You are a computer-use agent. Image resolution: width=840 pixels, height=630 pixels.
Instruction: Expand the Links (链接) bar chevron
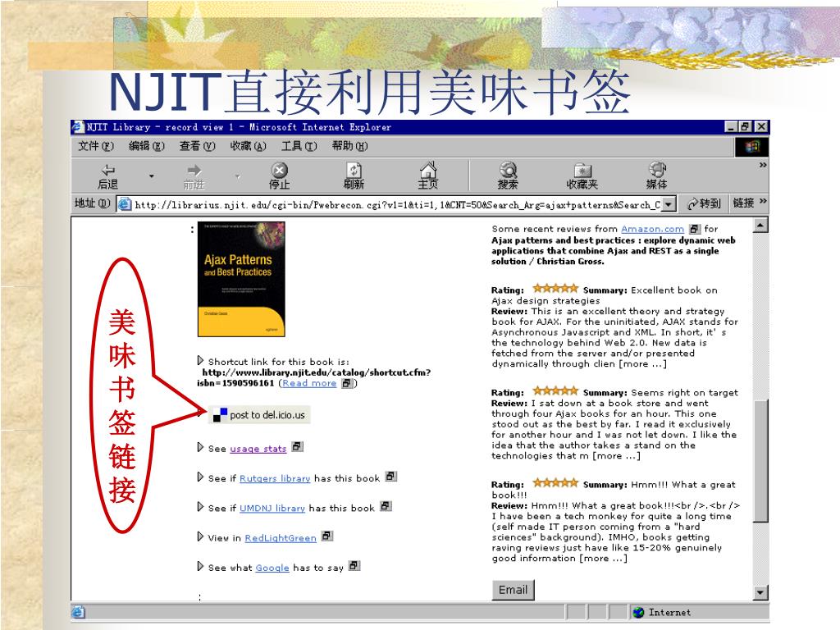pyautogui.click(x=763, y=202)
